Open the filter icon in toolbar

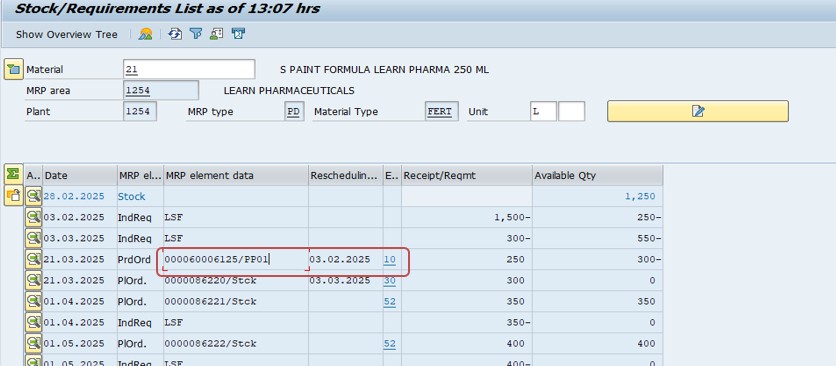pyautogui.click(x=196, y=34)
